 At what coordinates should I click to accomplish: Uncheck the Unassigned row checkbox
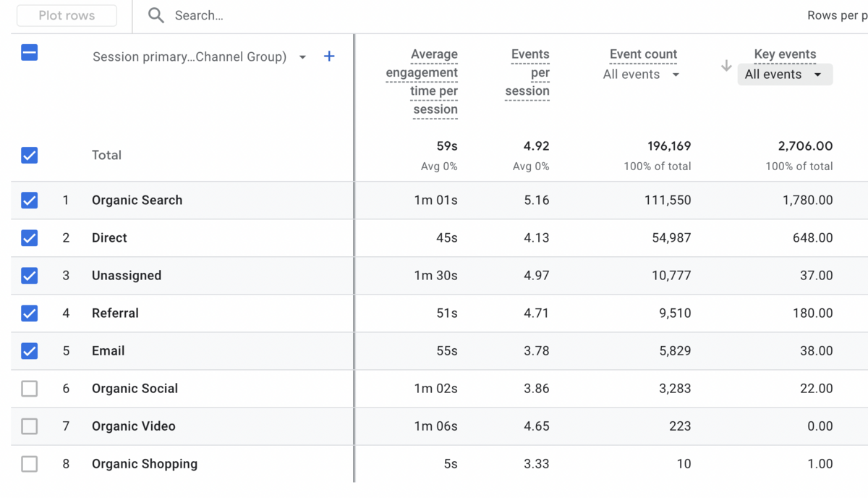(30, 276)
